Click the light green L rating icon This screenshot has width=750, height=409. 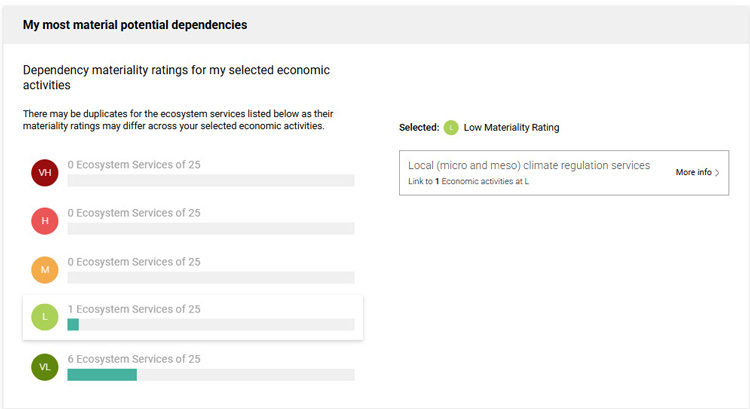point(44,317)
